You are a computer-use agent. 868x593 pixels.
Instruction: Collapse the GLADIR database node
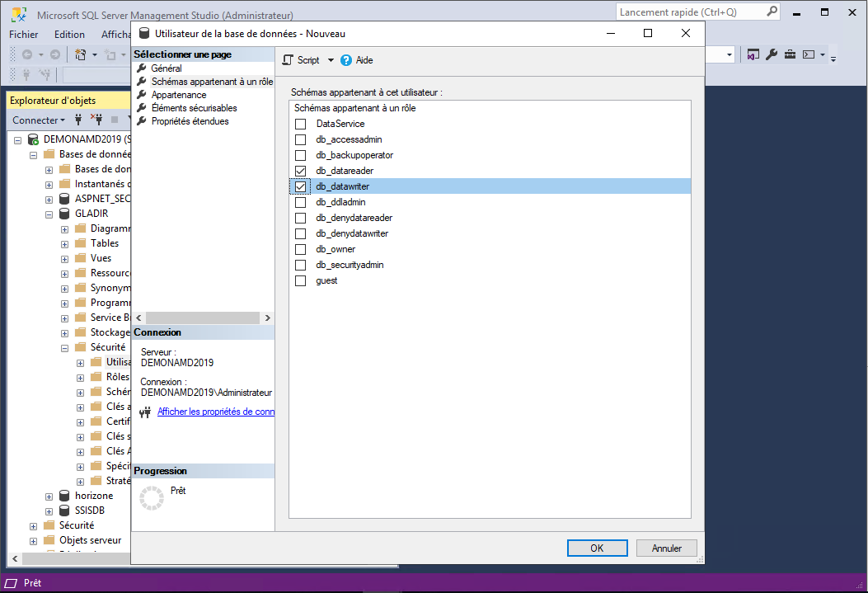[49, 214]
